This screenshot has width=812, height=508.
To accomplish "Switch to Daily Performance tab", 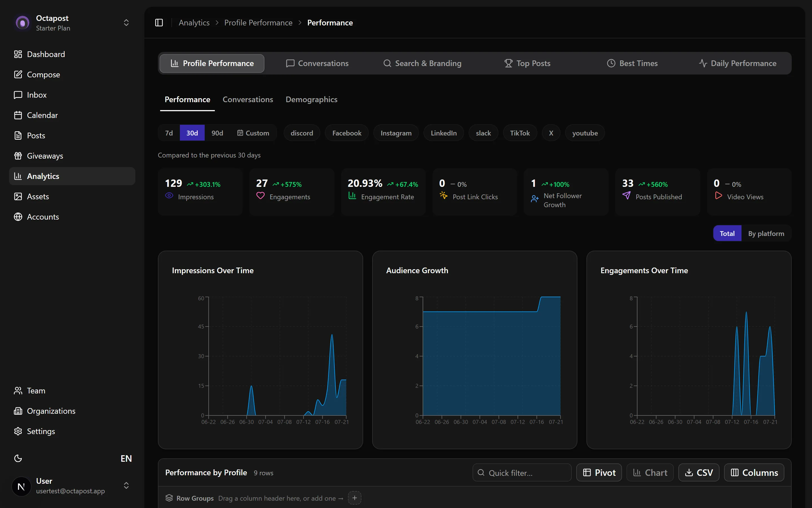I will point(738,63).
